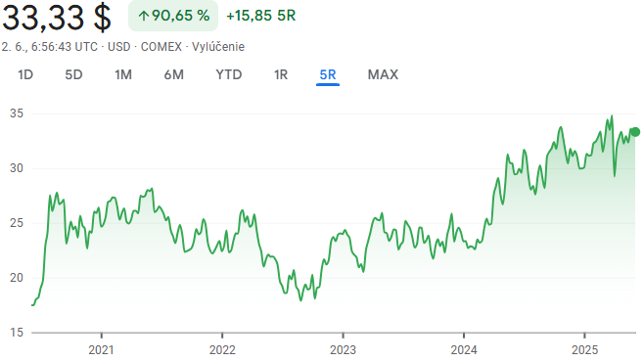Image resolution: width=644 pixels, height=361 pixels.
Task: Click the 90,65 % change badge
Action: pos(173,16)
